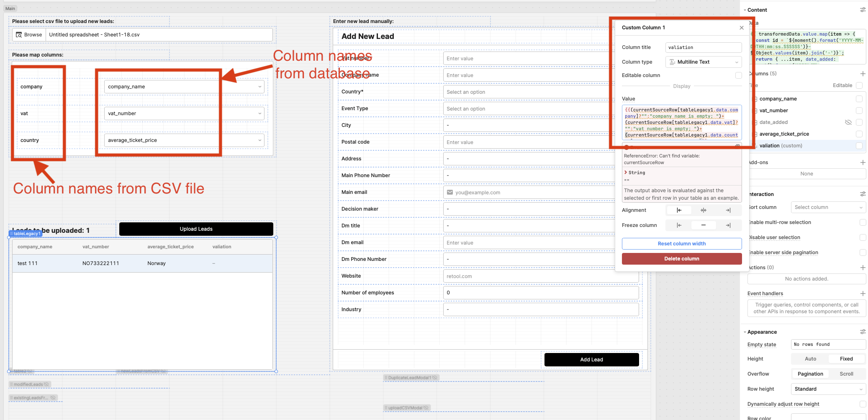Set column alignment to right
Screen dimensions: 868x420
(728, 210)
